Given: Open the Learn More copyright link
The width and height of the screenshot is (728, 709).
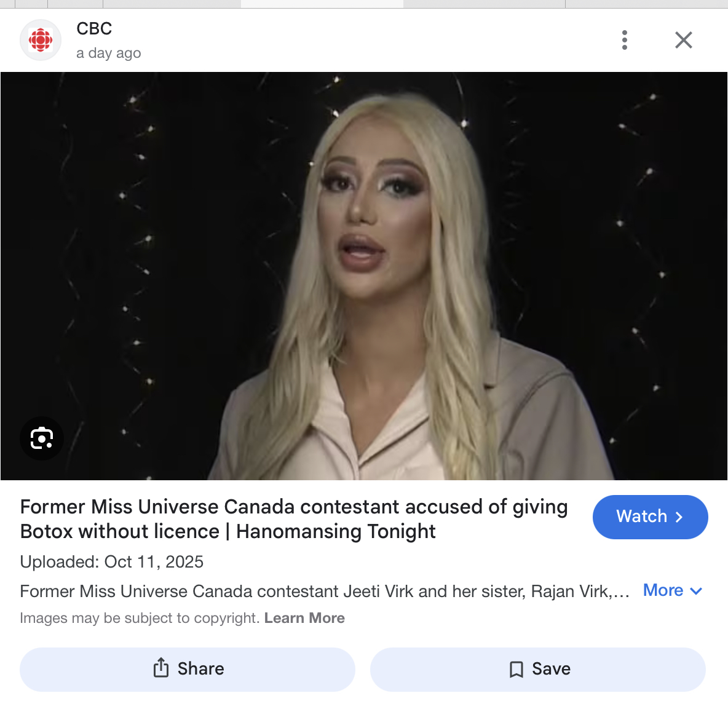Looking at the screenshot, I should pos(304,618).
